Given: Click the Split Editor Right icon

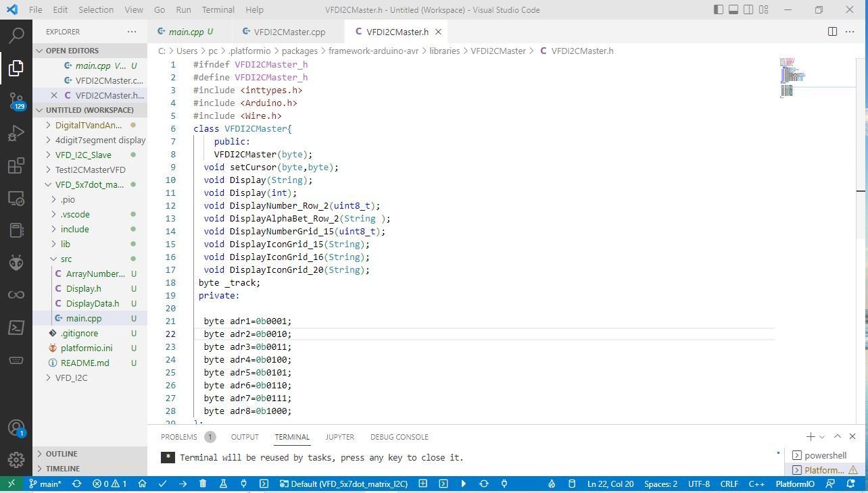Looking at the screenshot, I should 832,32.
